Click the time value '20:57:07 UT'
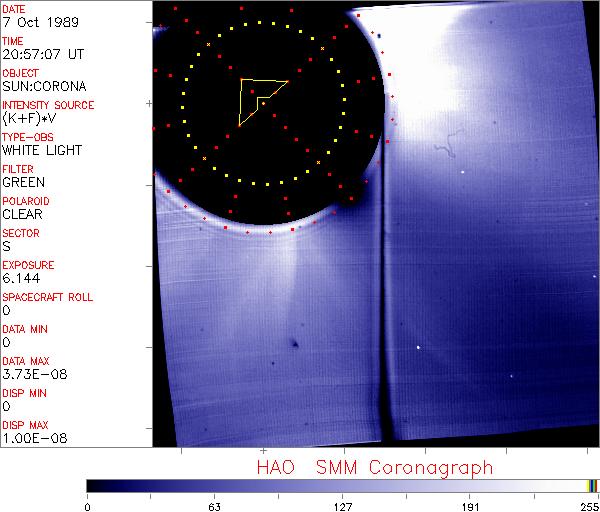 (38, 54)
